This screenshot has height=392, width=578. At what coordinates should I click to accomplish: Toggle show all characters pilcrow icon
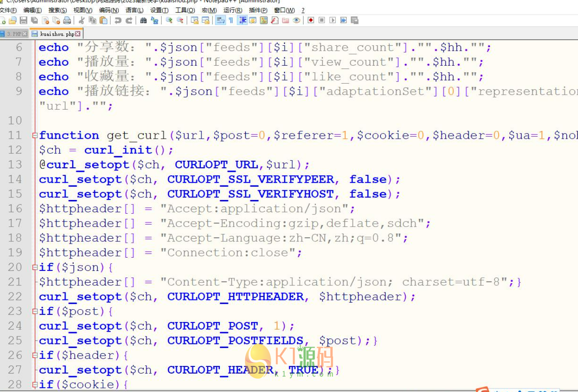tap(231, 20)
